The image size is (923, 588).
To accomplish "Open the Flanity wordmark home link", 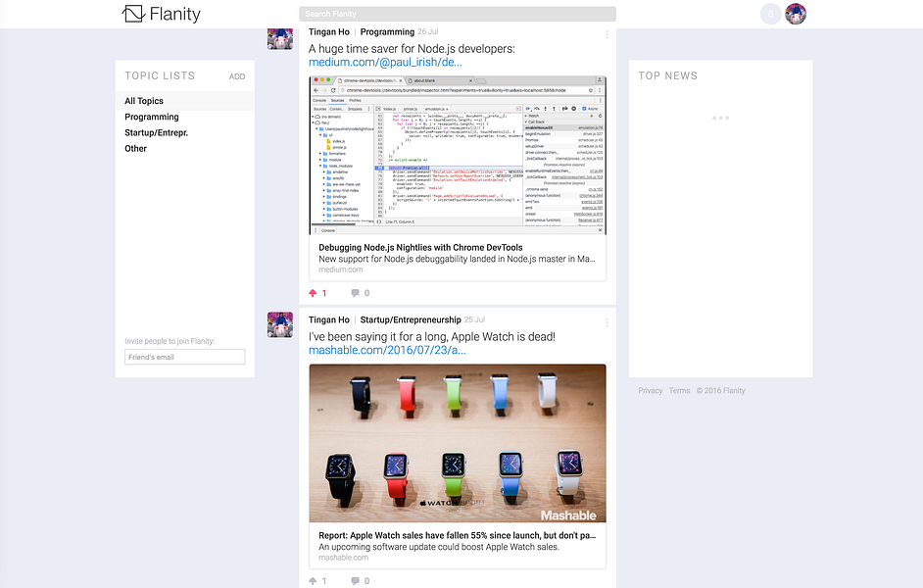I will (174, 14).
